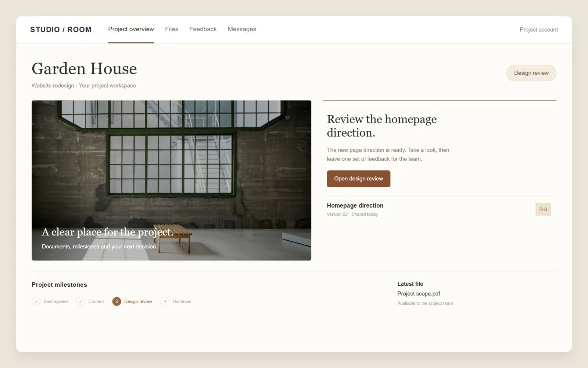Image resolution: width=588 pixels, height=368 pixels.
Task: Select milestone step 3 circle
Action: point(116,301)
